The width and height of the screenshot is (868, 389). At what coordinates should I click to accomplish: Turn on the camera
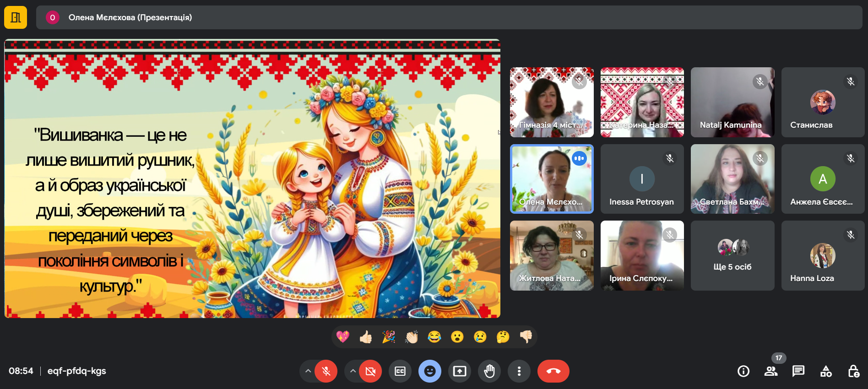(x=370, y=371)
